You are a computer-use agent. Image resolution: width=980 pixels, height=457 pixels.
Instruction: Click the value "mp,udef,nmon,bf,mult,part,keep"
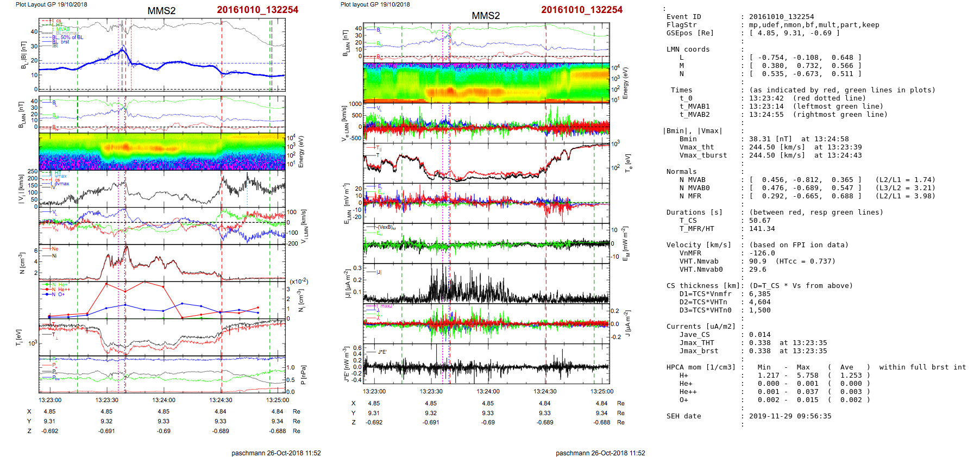(x=814, y=25)
